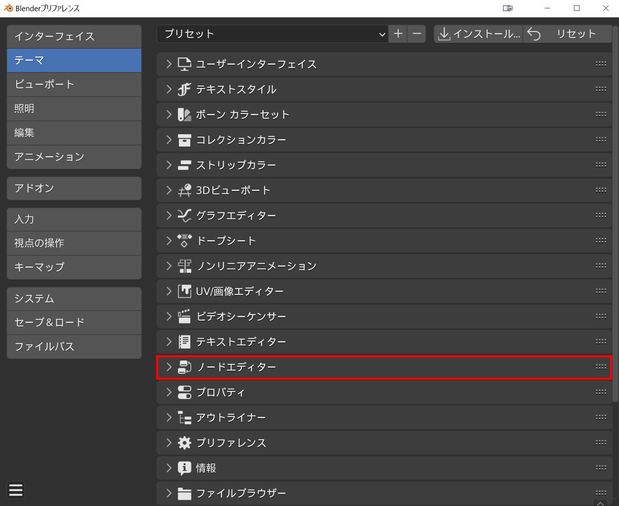This screenshot has height=506, width=619.
Task: Click the プロパティ sliders icon
Action: (184, 392)
